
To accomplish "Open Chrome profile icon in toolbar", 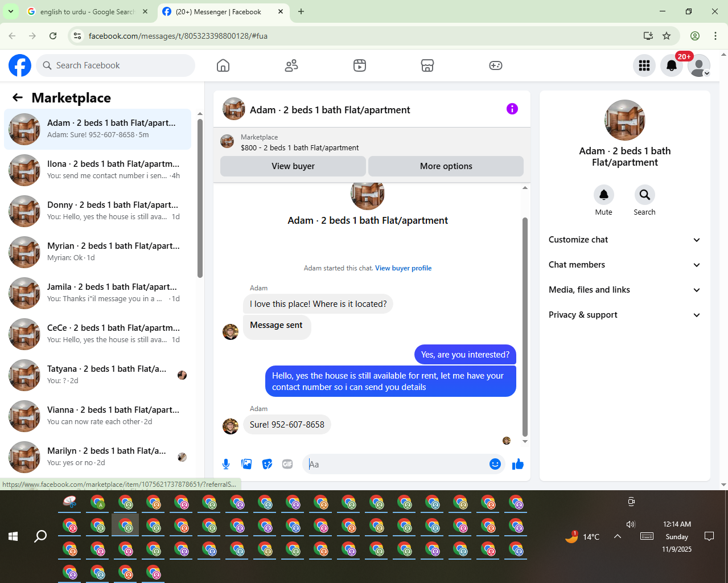I will 695,36.
